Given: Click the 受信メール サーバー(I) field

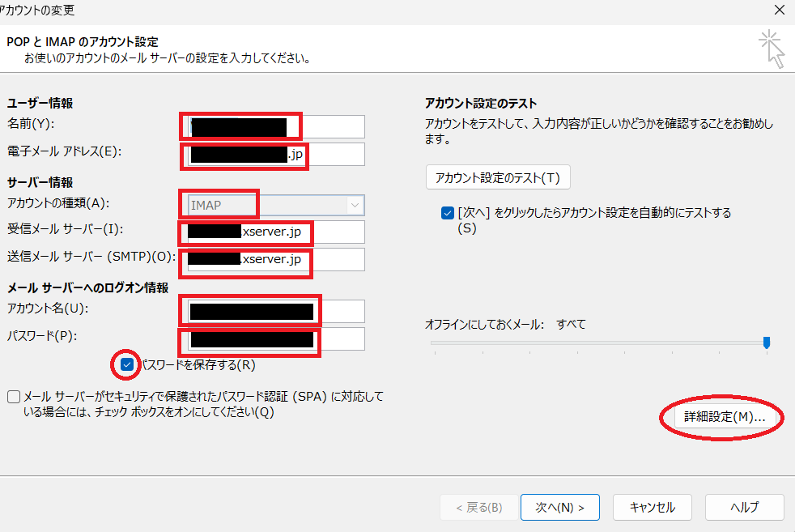Looking at the screenshot, I should 274,232.
